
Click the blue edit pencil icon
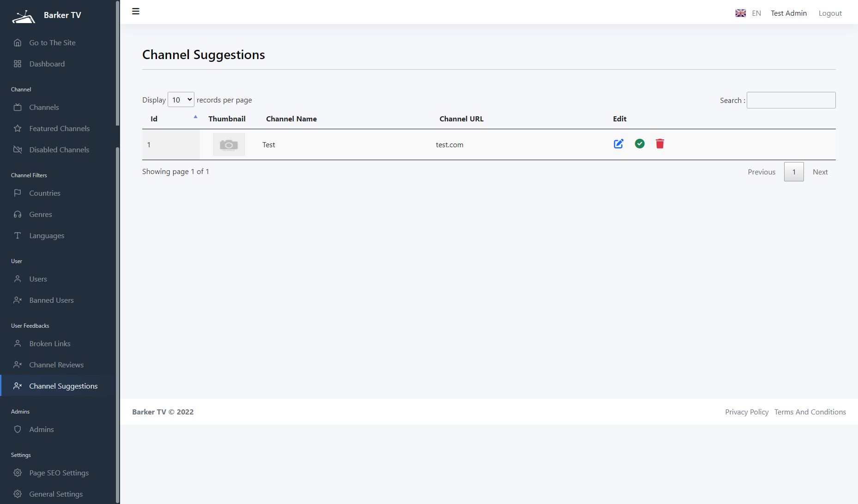[618, 144]
